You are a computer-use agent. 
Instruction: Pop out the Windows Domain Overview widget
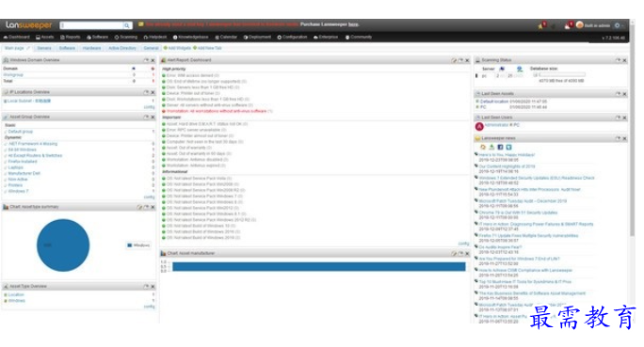pyautogui.click(x=146, y=60)
